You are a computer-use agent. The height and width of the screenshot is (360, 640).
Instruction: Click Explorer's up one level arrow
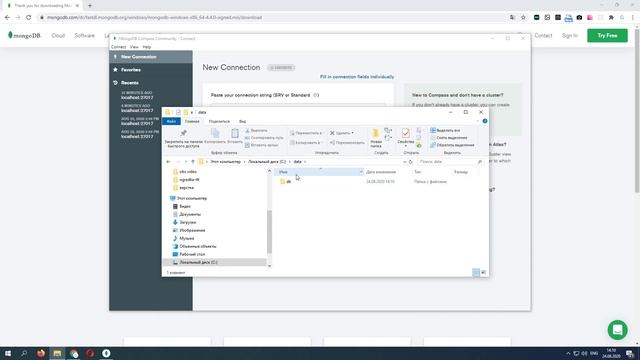pyautogui.click(x=193, y=162)
